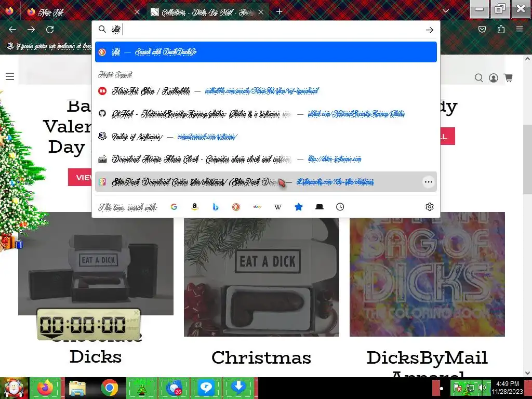Open the website account icon
This screenshot has height=399, width=532.
[494, 78]
